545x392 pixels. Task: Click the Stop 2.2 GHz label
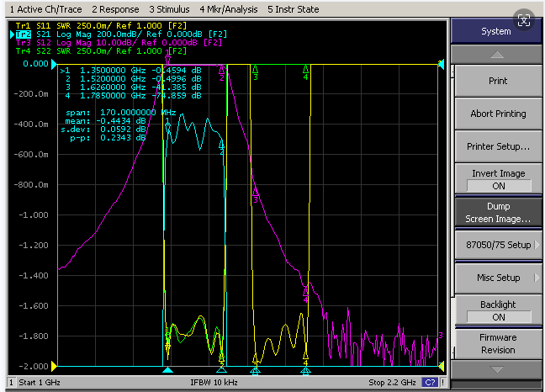[x=392, y=383]
